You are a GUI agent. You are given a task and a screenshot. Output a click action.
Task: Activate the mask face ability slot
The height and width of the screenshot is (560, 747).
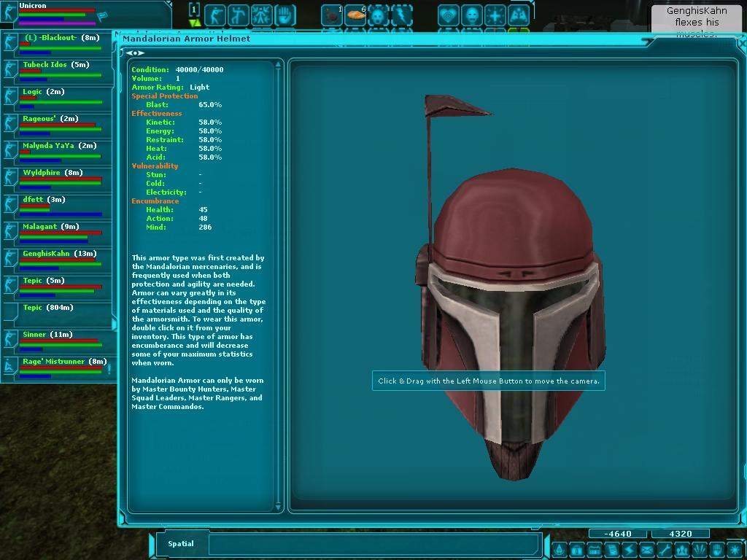pyautogui.click(x=472, y=15)
